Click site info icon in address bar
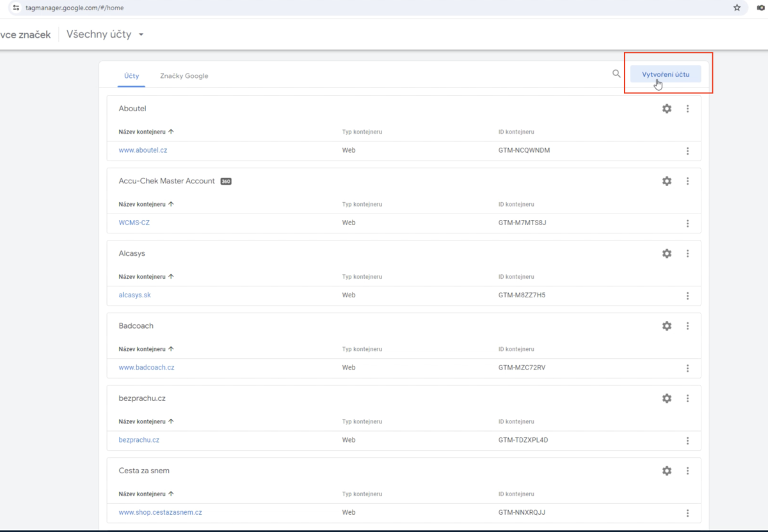 coord(17,8)
